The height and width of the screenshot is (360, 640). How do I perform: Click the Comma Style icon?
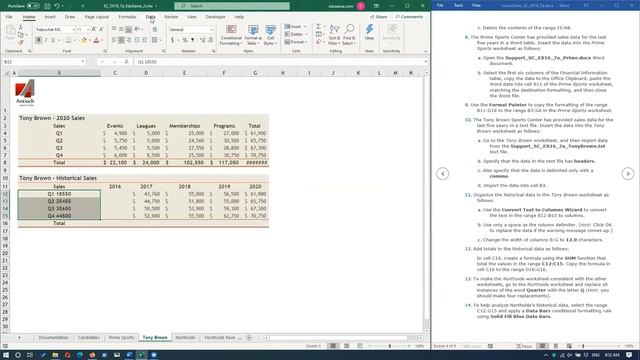(x=193, y=40)
